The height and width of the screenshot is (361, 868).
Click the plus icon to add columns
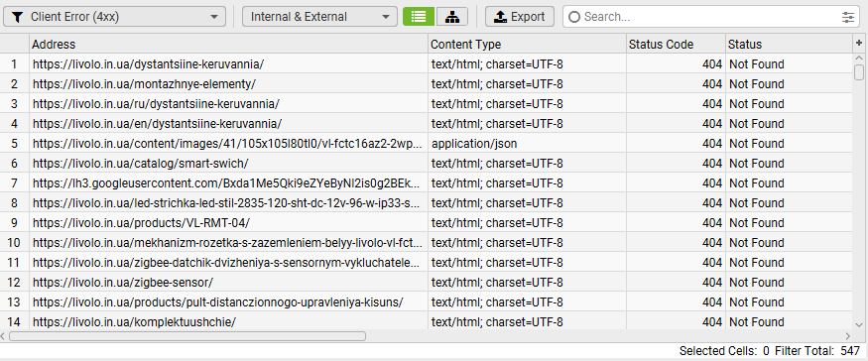point(859,44)
